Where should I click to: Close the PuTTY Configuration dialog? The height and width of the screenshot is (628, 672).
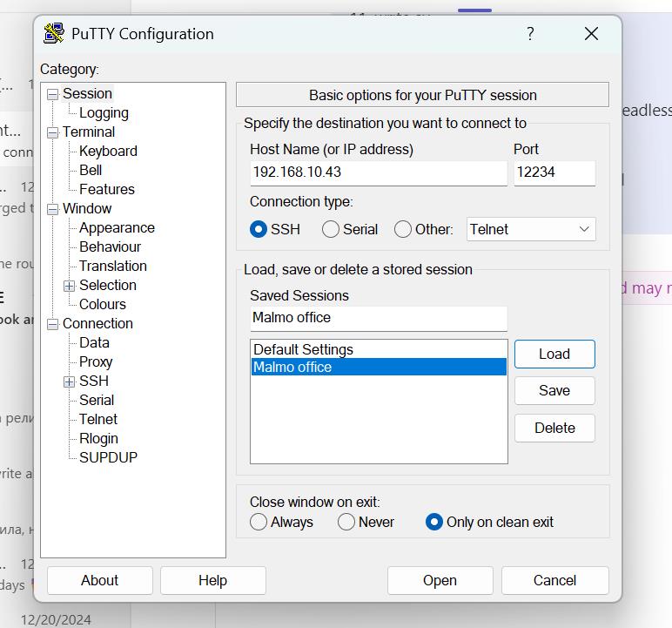(591, 33)
